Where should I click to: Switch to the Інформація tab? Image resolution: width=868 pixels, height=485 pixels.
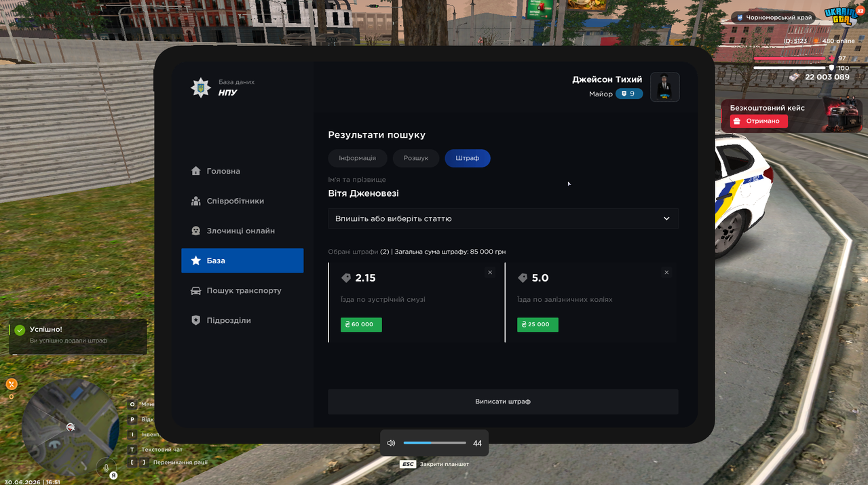click(358, 158)
